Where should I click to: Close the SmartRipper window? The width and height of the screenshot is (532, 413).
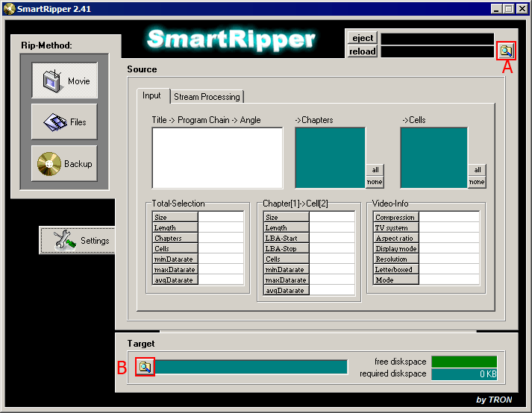coord(522,9)
